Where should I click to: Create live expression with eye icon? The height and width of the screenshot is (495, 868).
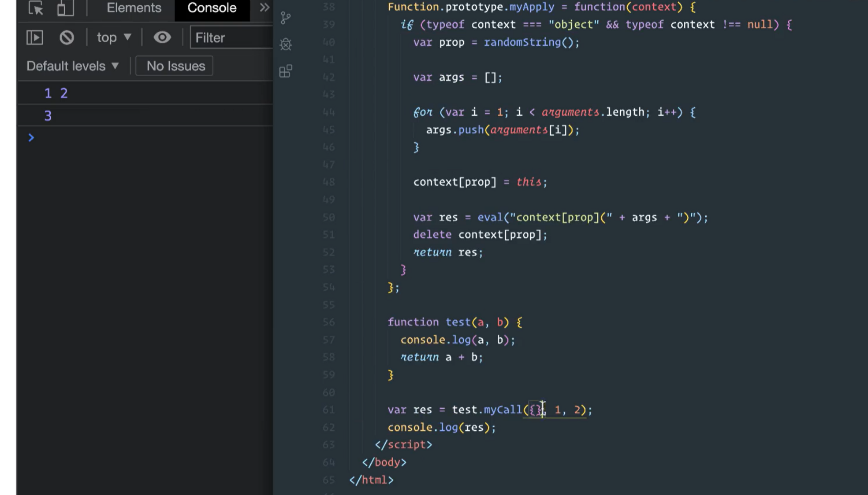click(162, 37)
